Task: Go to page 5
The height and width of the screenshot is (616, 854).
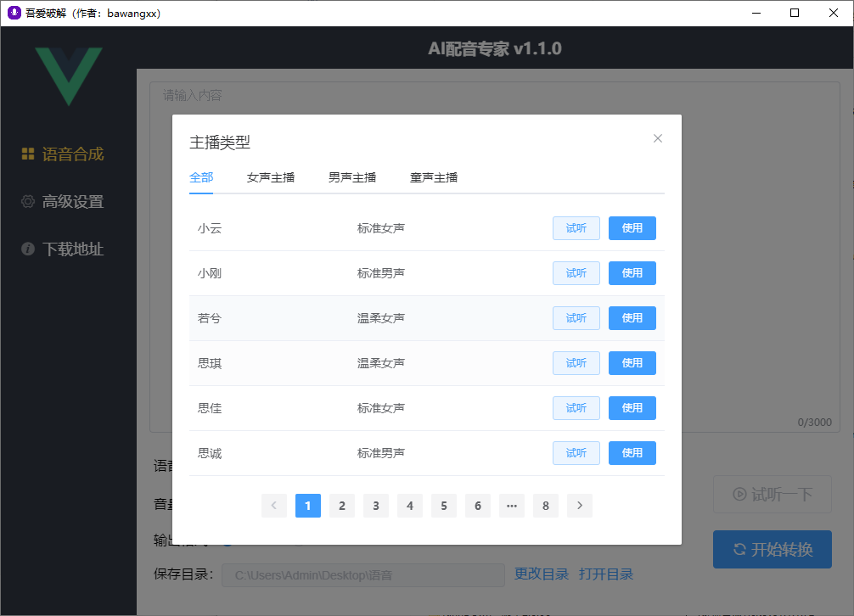Action: click(444, 506)
